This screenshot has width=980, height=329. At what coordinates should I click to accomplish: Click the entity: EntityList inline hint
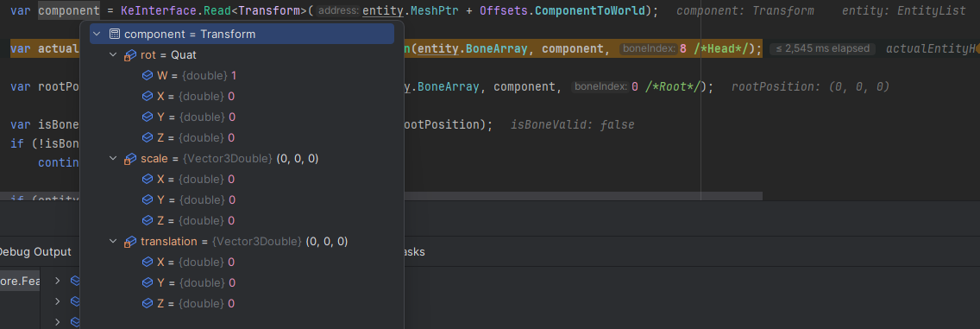click(904, 10)
